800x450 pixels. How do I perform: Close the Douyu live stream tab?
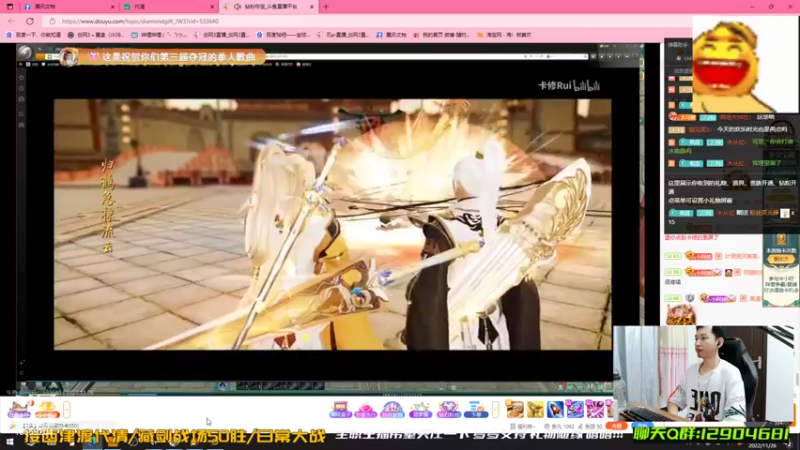coord(312,7)
